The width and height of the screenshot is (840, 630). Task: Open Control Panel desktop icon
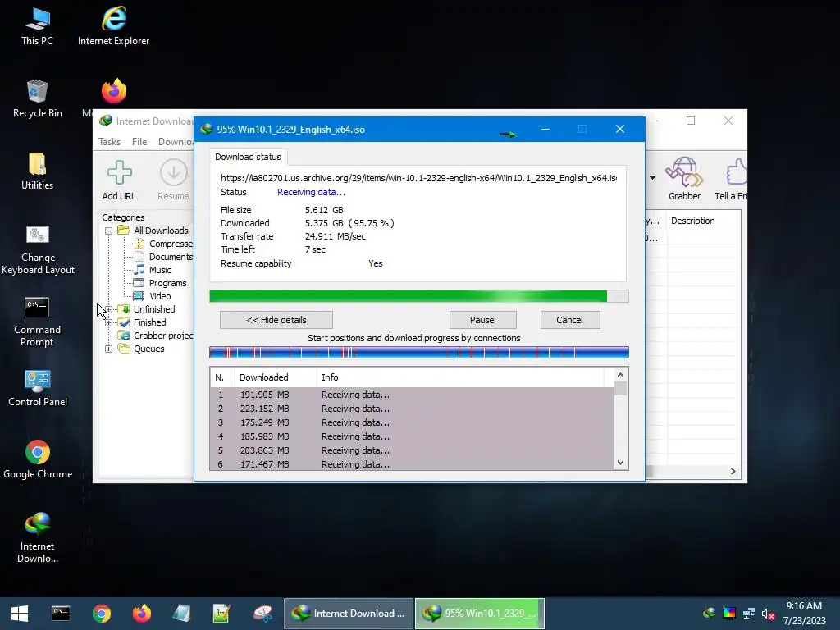[x=38, y=380]
